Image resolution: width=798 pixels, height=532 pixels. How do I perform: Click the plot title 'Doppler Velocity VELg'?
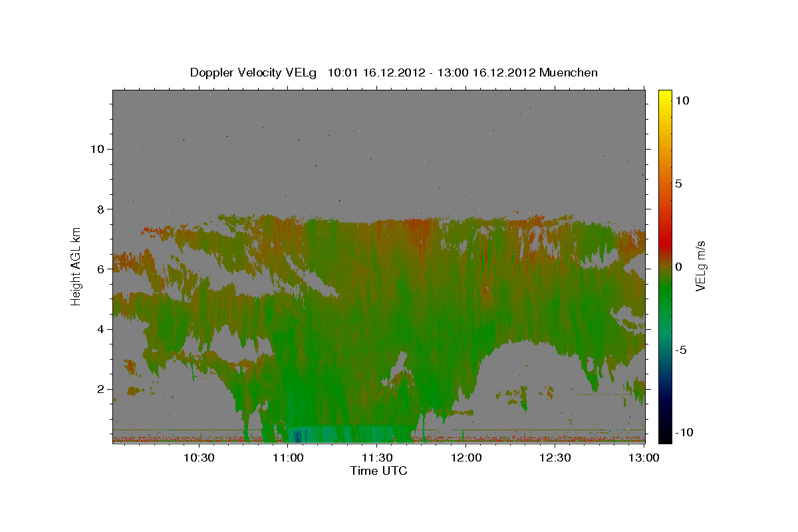pyautogui.click(x=255, y=72)
